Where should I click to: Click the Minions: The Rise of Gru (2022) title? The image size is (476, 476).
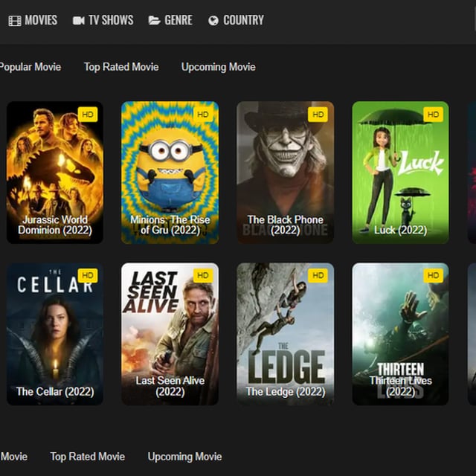(x=170, y=225)
